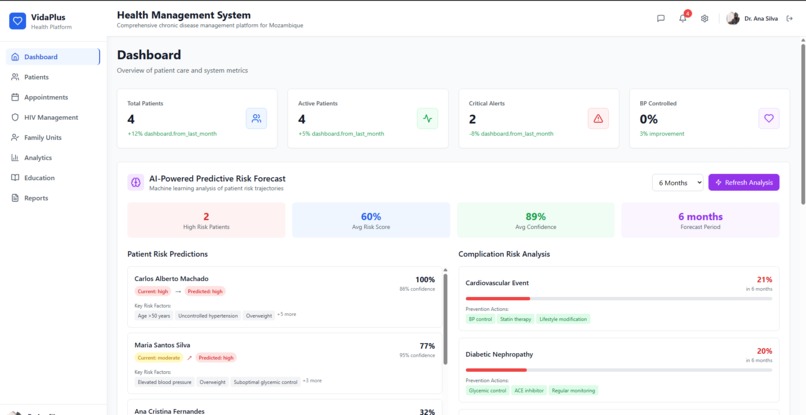This screenshot has height=415, width=806.
Task: Click "+5 more" risk factors for Carlos
Action: coord(287,314)
